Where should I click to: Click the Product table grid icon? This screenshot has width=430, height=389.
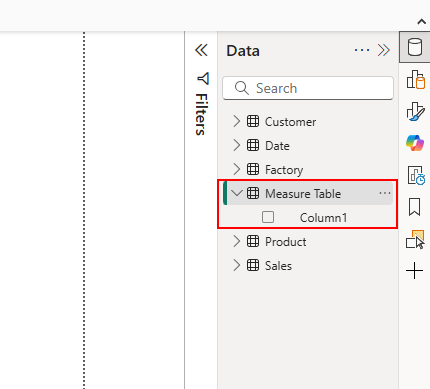[253, 241]
